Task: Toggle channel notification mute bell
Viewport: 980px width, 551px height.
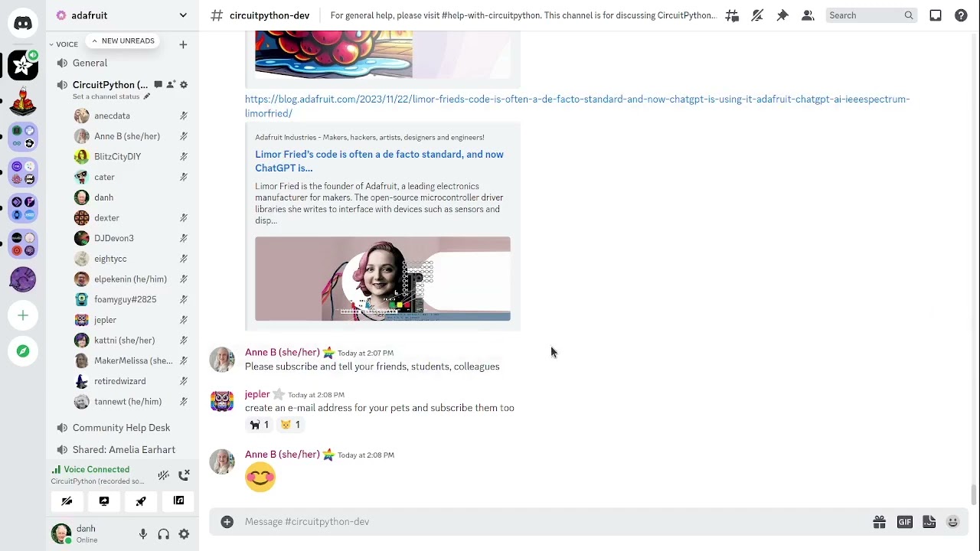Action: tap(757, 15)
